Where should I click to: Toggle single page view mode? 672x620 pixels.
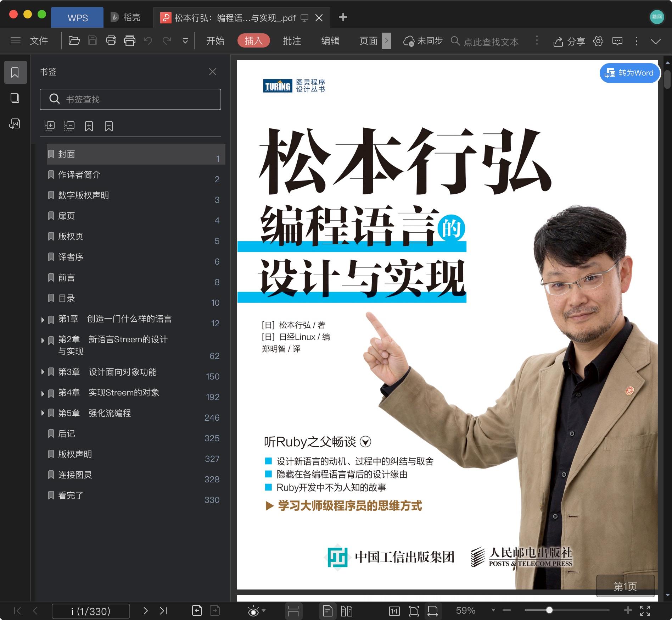(x=328, y=611)
